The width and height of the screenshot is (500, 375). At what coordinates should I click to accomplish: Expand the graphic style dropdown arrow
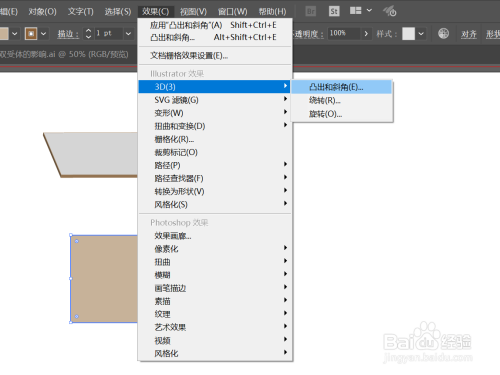click(421, 34)
